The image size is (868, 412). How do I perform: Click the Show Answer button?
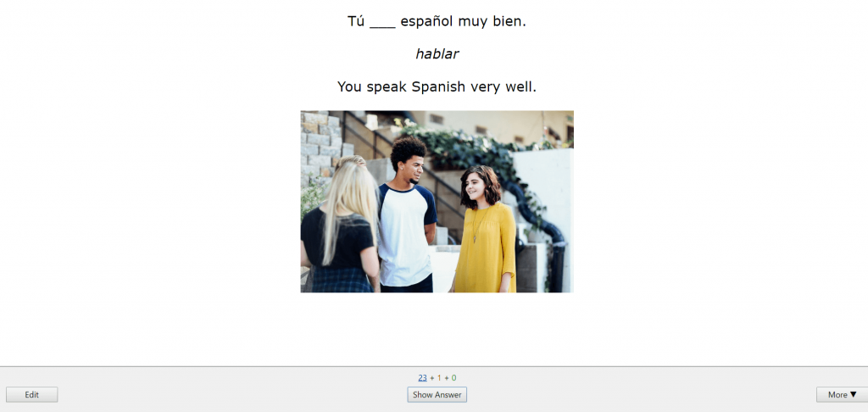pos(437,394)
